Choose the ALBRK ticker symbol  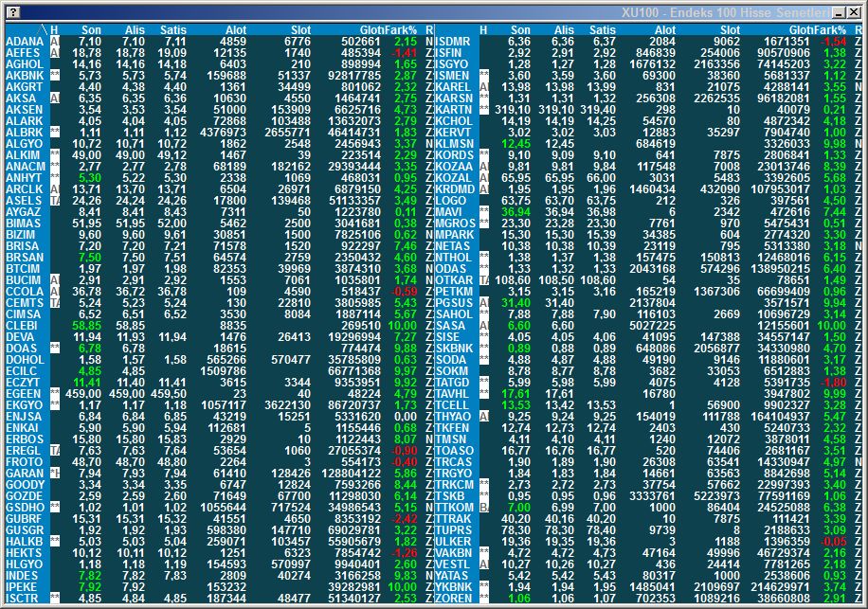(x=25, y=133)
